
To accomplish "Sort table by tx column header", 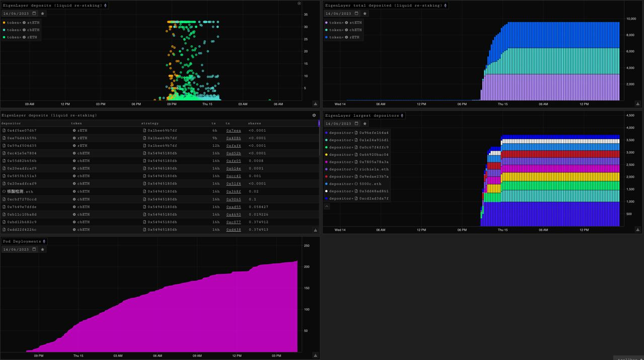I will click(x=228, y=123).
